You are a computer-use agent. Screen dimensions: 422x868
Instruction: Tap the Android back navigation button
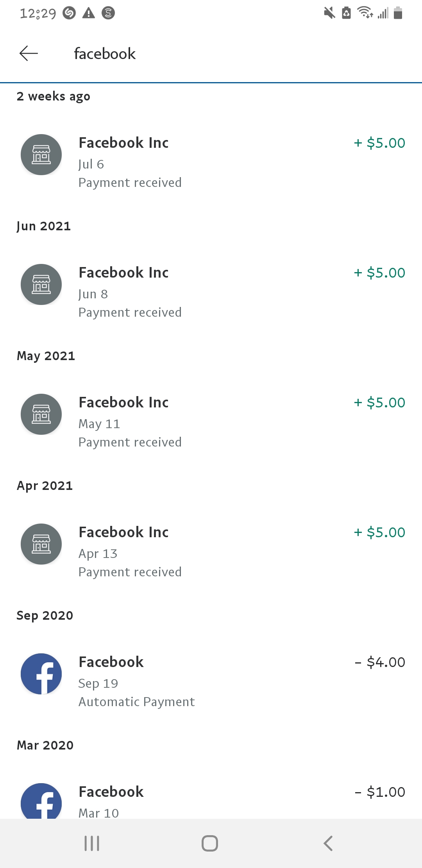coord(328,843)
